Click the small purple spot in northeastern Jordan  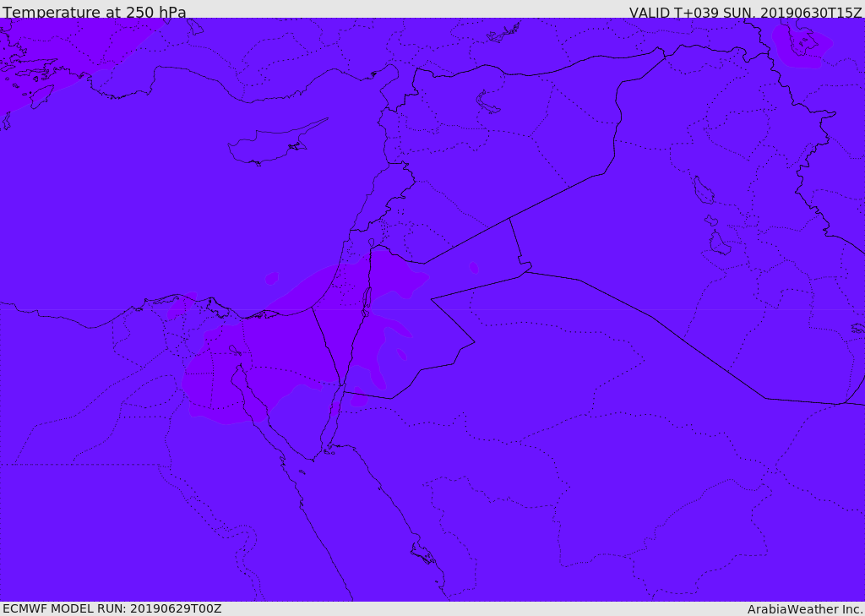pyautogui.click(x=474, y=268)
